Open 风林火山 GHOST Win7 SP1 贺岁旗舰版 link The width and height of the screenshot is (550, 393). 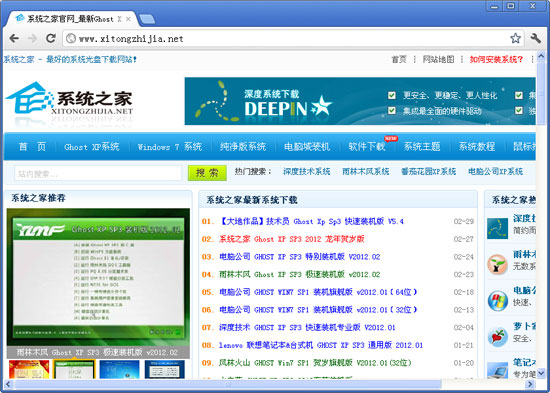[x=315, y=363]
